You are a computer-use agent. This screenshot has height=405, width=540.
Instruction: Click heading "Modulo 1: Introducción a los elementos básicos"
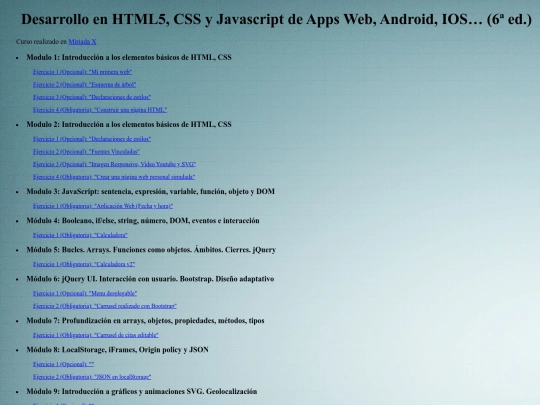click(x=129, y=57)
